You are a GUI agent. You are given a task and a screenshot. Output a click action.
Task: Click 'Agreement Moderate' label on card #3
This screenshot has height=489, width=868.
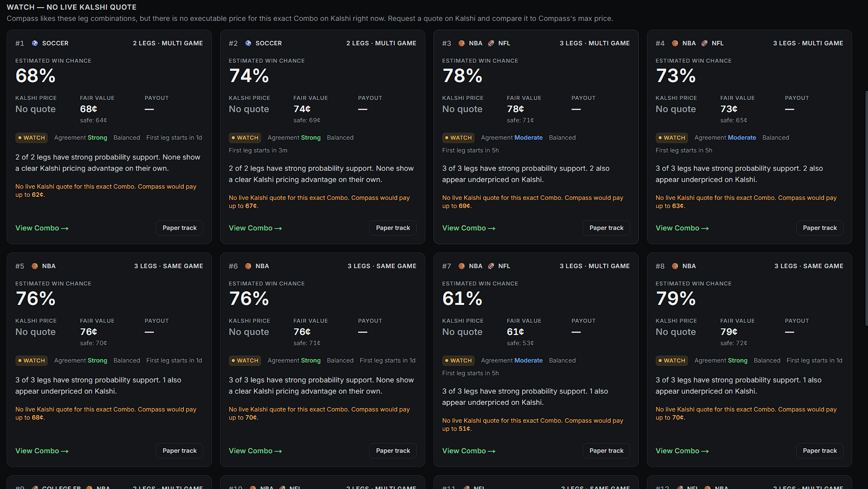[x=512, y=138]
